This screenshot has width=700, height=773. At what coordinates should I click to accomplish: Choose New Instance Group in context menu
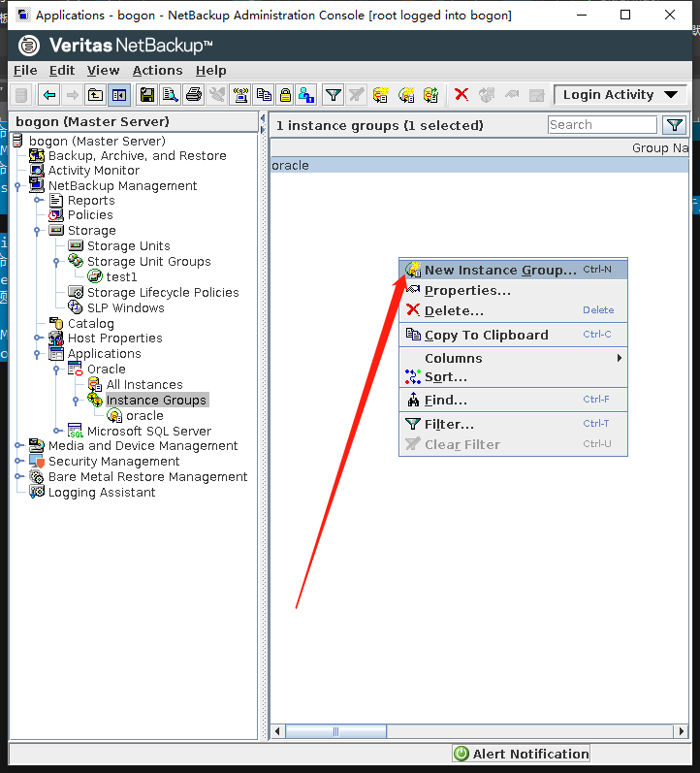[x=513, y=270]
